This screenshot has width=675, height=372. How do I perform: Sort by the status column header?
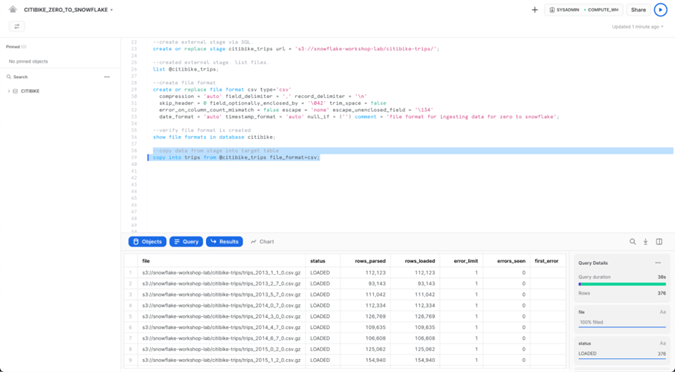tap(323, 261)
